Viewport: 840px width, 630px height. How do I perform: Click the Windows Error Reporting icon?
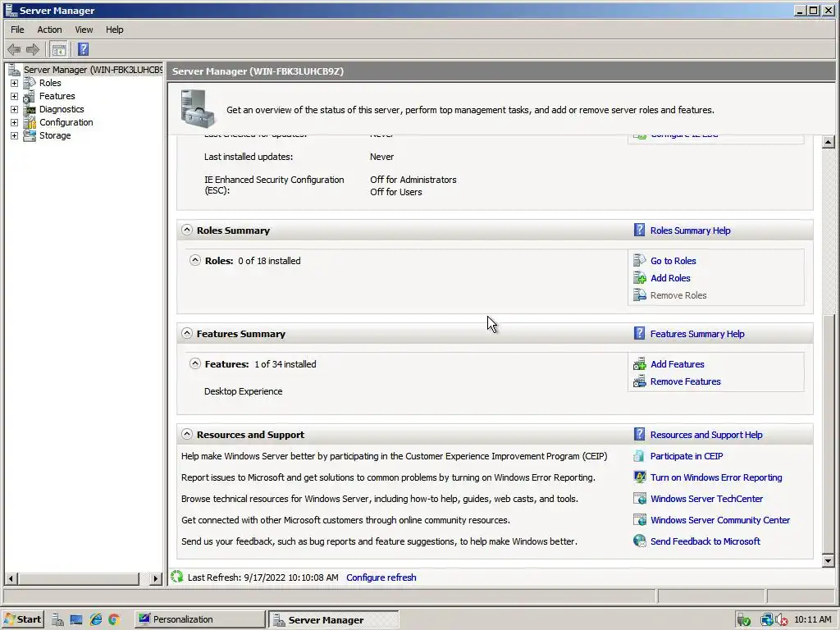point(640,477)
